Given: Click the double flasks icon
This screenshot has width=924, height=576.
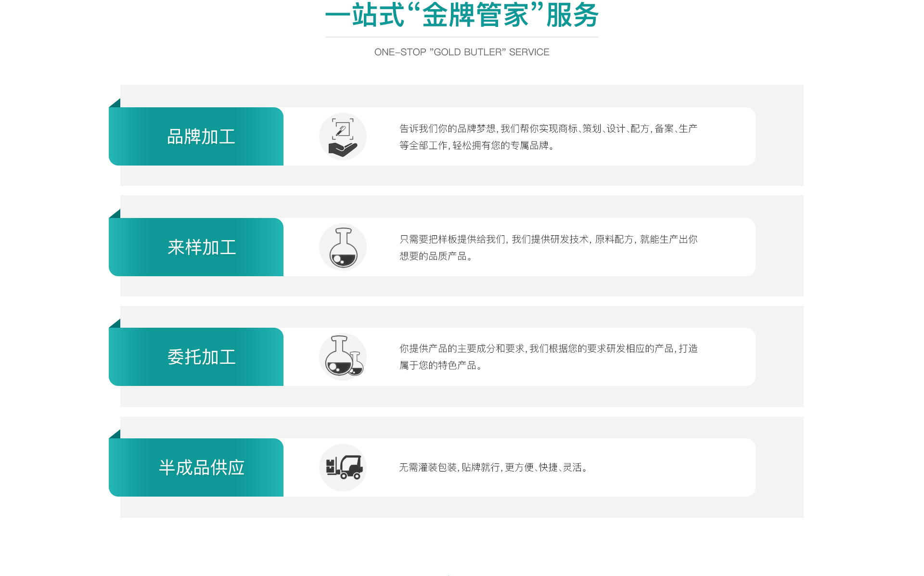Looking at the screenshot, I should (x=343, y=357).
